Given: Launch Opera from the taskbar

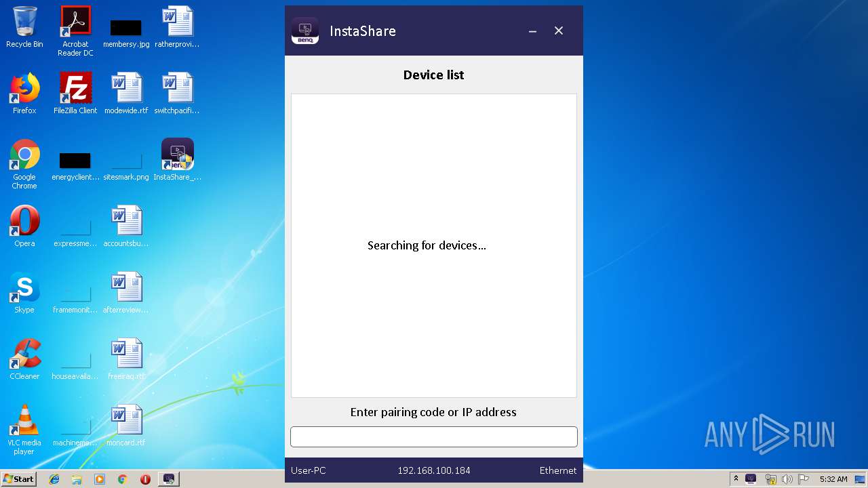Looking at the screenshot, I should (145, 479).
